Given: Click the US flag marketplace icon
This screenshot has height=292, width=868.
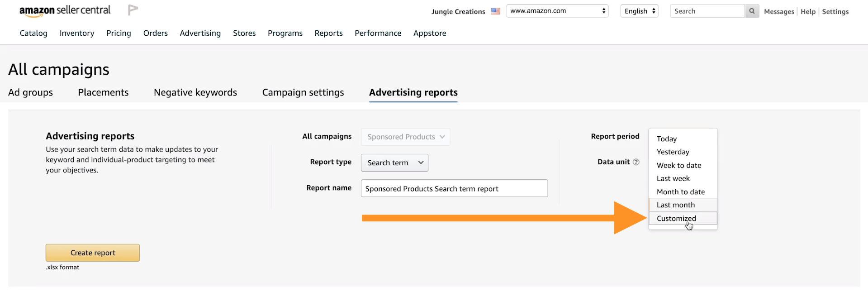Looking at the screenshot, I should click(495, 11).
